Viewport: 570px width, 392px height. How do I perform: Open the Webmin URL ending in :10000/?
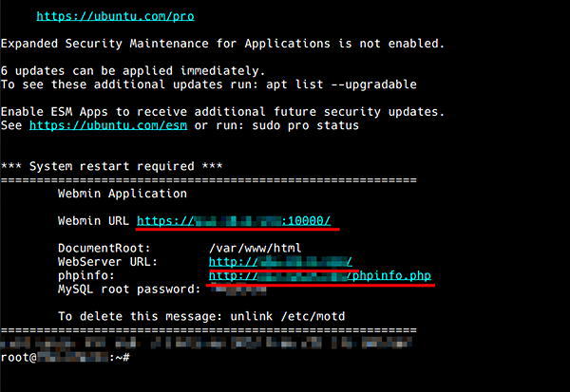(234, 221)
